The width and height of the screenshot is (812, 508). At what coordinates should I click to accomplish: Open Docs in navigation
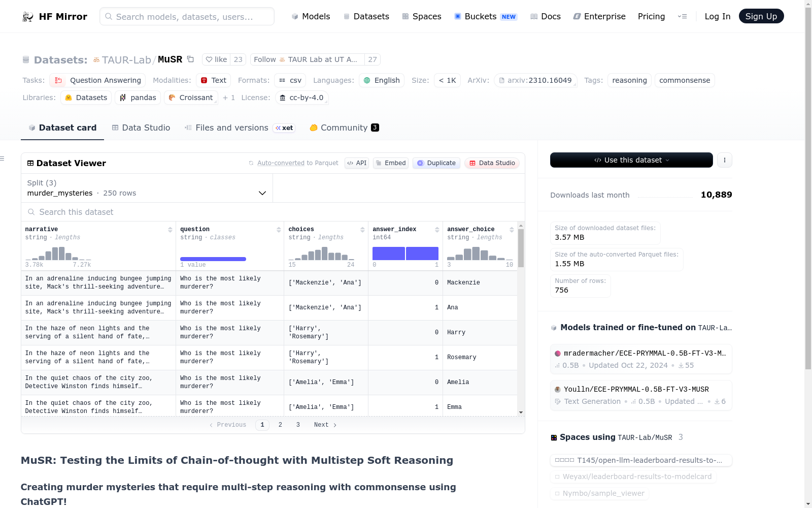click(545, 16)
